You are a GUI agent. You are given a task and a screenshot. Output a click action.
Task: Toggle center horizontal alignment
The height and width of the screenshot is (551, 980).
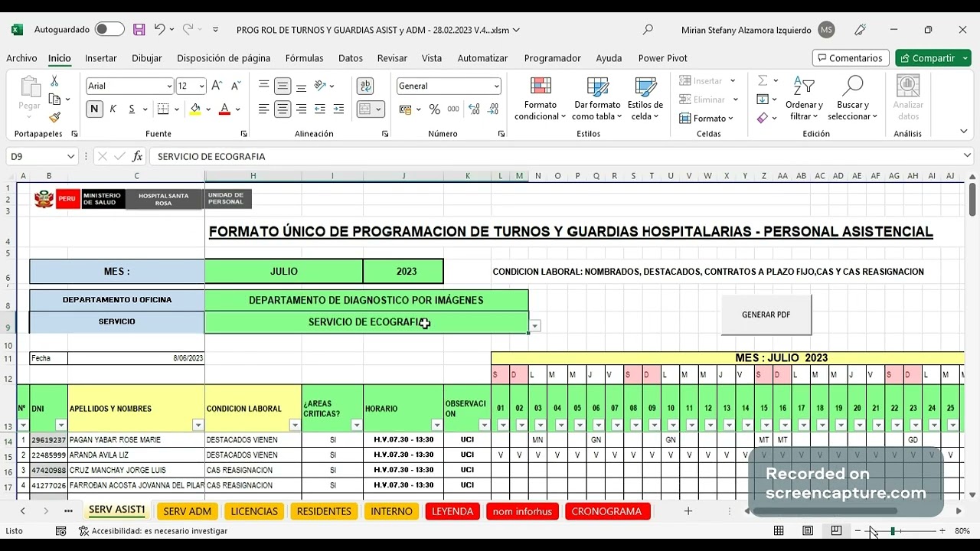[283, 109]
